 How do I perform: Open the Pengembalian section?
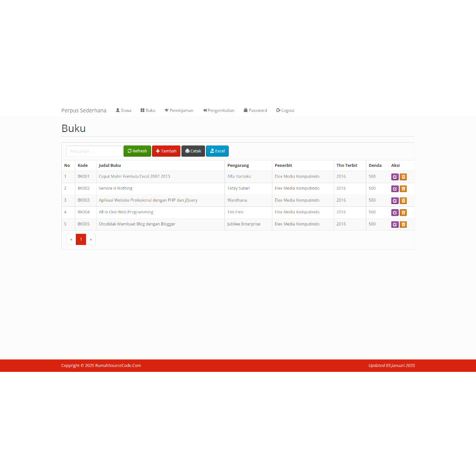point(218,110)
